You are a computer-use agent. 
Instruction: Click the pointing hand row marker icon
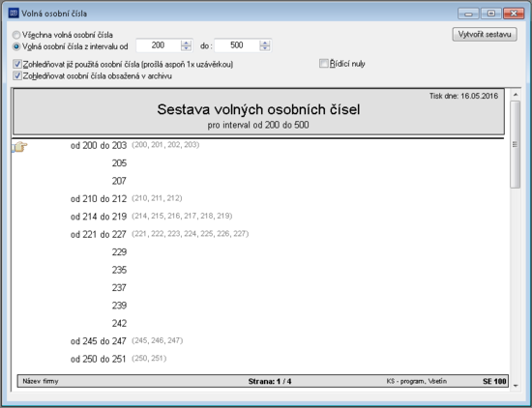tap(19, 147)
